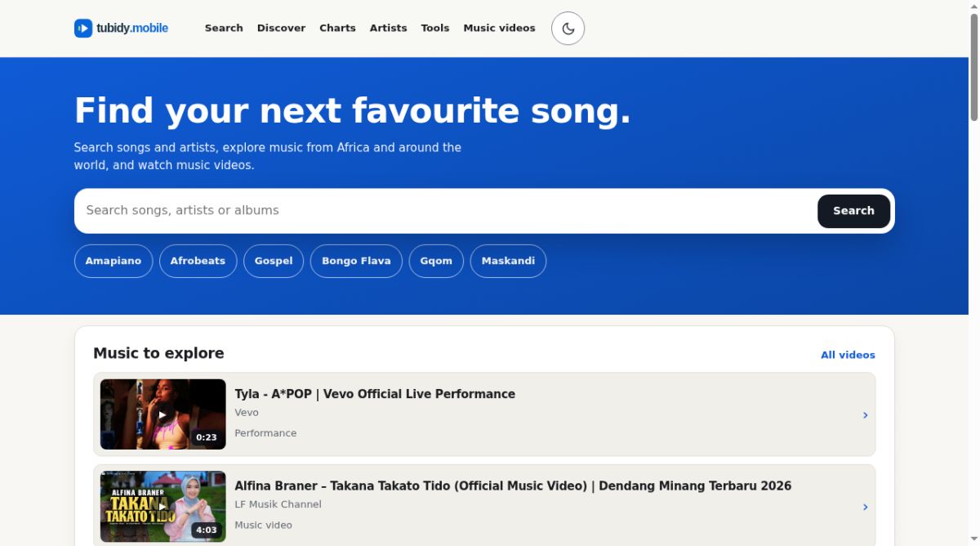
Task: Click the chevron arrow on the Alfina Braner row
Action: pyautogui.click(x=865, y=508)
